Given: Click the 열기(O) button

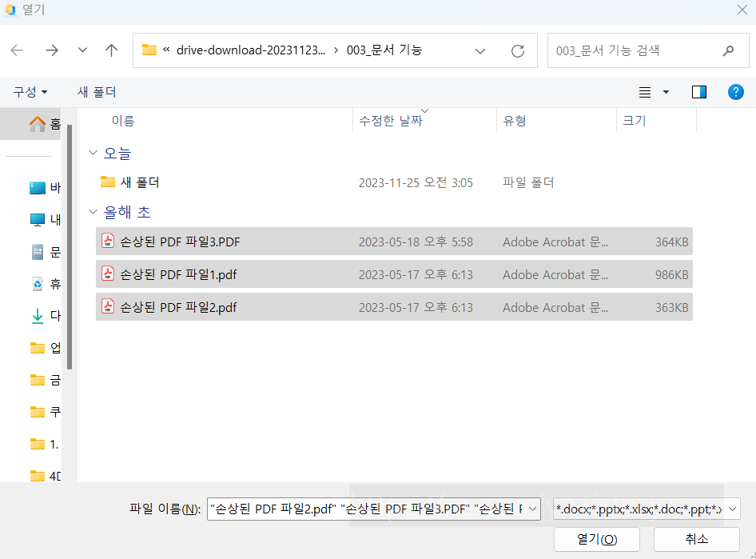Looking at the screenshot, I should point(597,539).
